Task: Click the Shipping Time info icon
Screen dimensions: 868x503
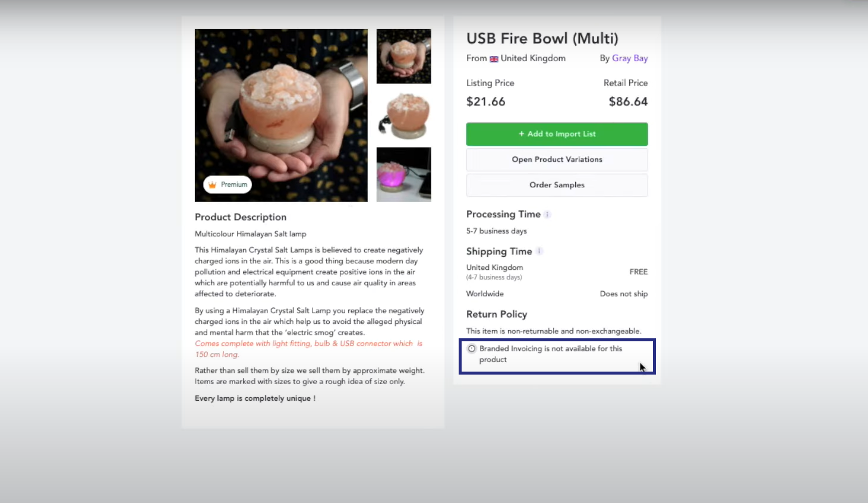Action: 539,251
